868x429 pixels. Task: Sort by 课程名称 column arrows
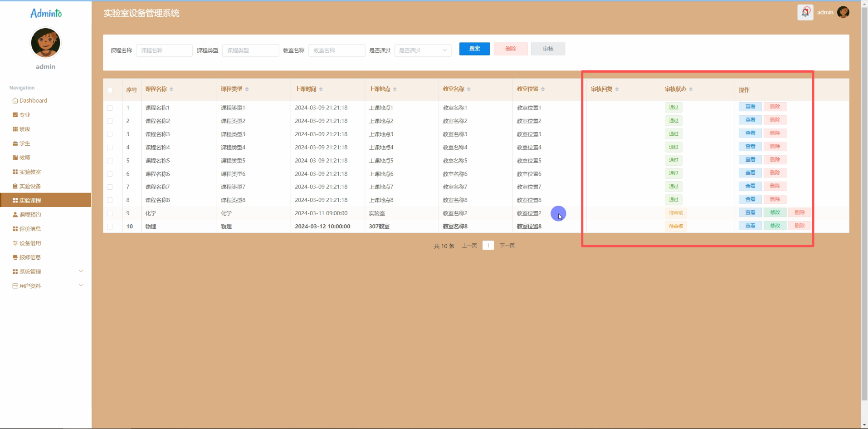coord(171,89)
